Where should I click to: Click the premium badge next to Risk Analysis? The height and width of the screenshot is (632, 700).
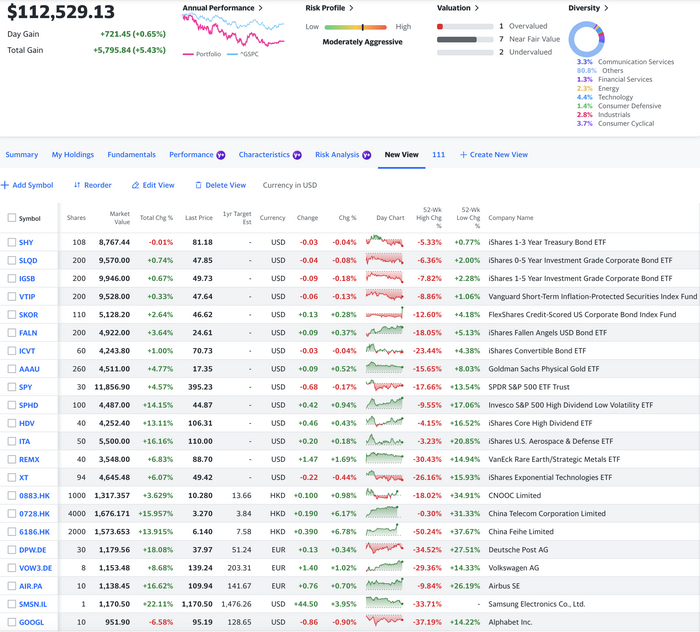(x=367, y=155)
